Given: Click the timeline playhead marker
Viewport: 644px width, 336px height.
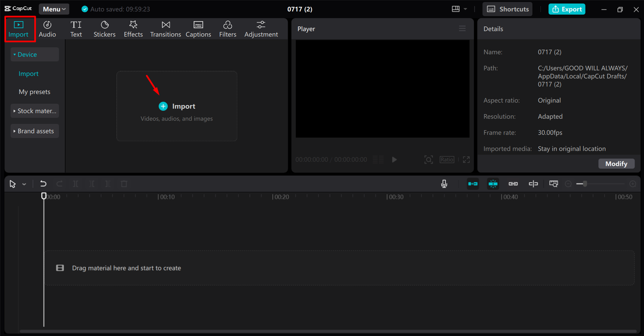Looking at the screenshot, I should click(44, 196).
